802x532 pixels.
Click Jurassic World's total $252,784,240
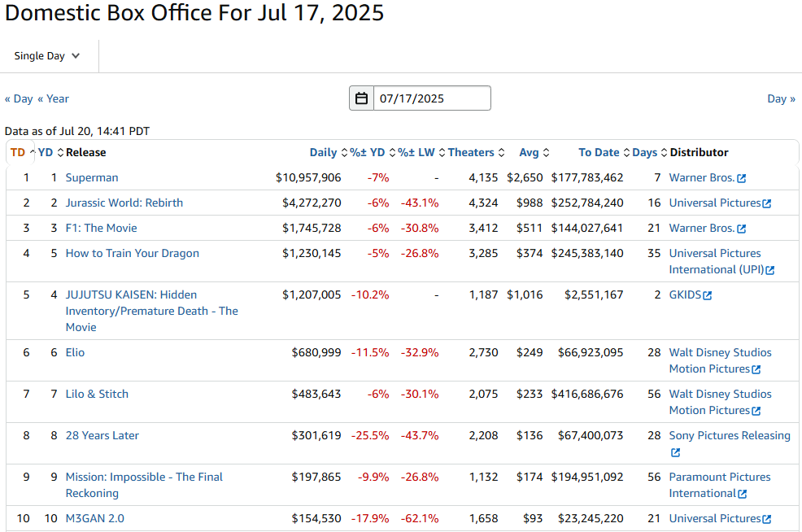pos(587,203)
